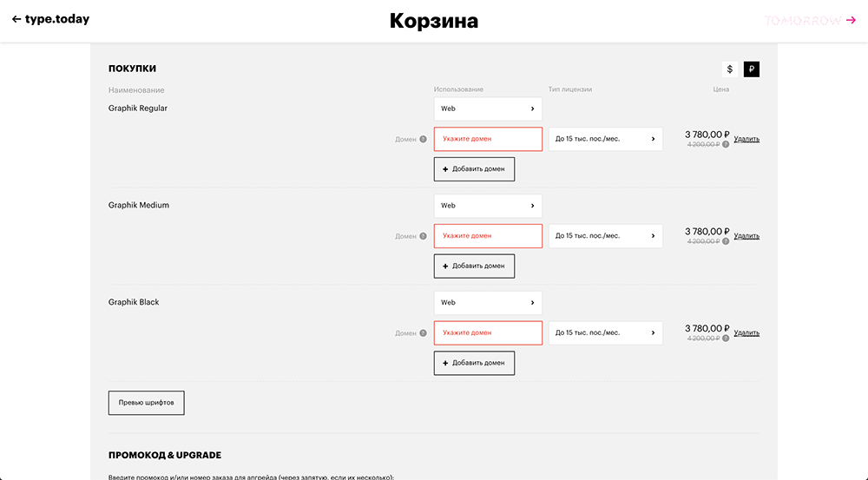Viewport: 868px width, 480px height.
Task: Open the Tomorrow link in the header
Action: click(810, 20)
